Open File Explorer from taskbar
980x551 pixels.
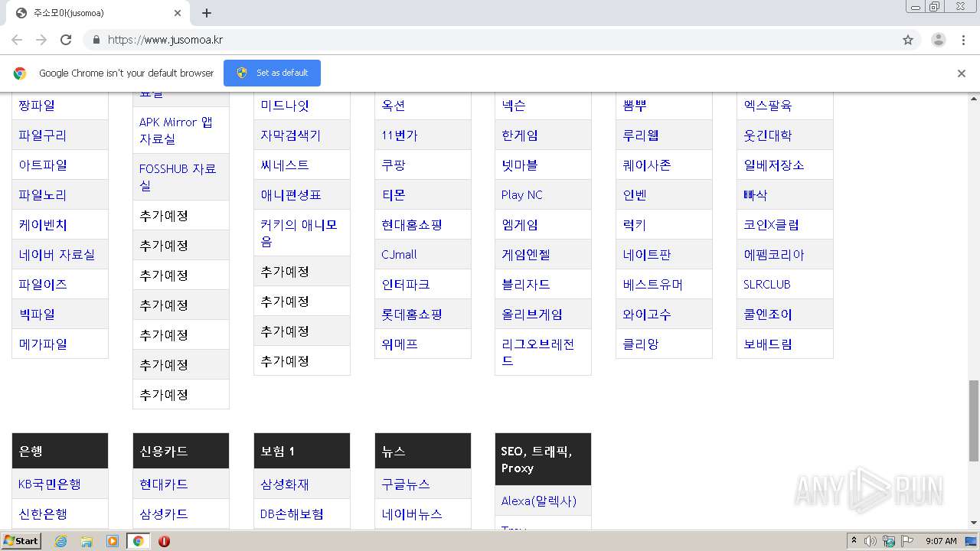tap(87, 541)
